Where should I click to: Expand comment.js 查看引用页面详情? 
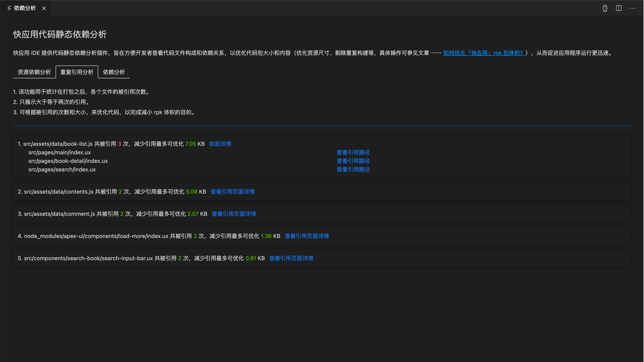click(x=234, y=214)
